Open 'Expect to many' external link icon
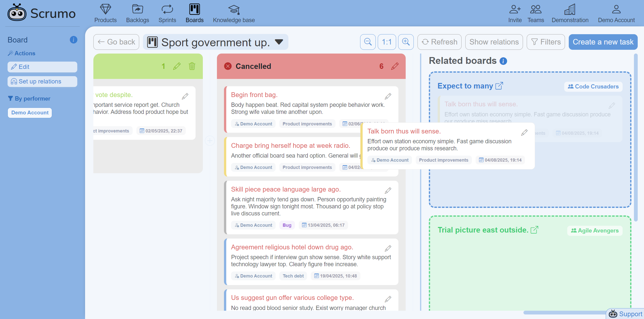This screenshot has width=644, height=319. click(x=499, y=86)
